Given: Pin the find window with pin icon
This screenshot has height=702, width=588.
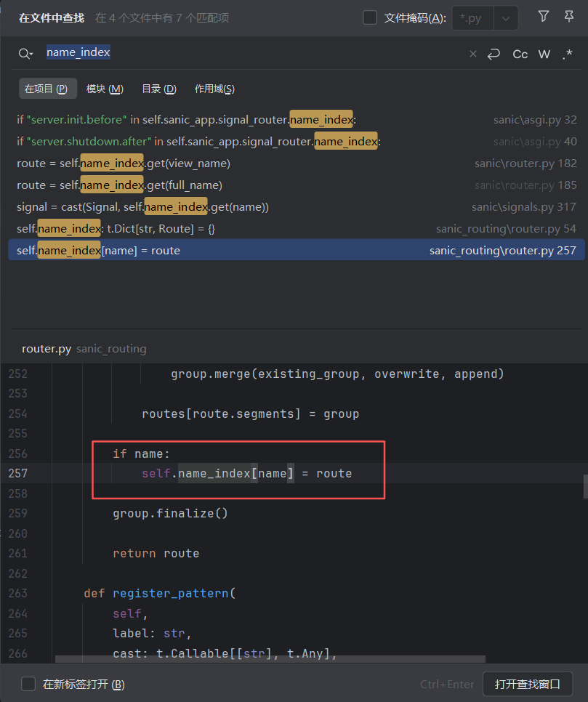Looking at the screenshot, I should (569, 17).
